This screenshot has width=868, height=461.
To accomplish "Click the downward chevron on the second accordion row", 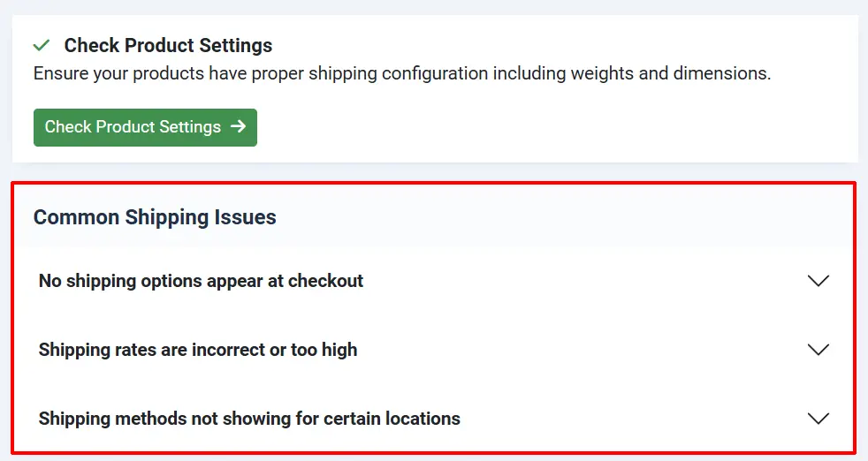I will [819, 350].
